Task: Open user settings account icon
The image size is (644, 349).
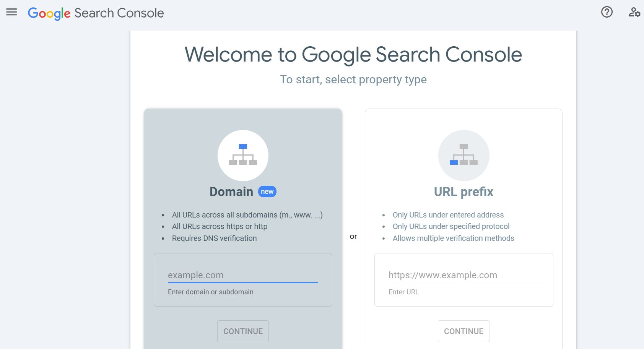Action: [x=634, y=12]
